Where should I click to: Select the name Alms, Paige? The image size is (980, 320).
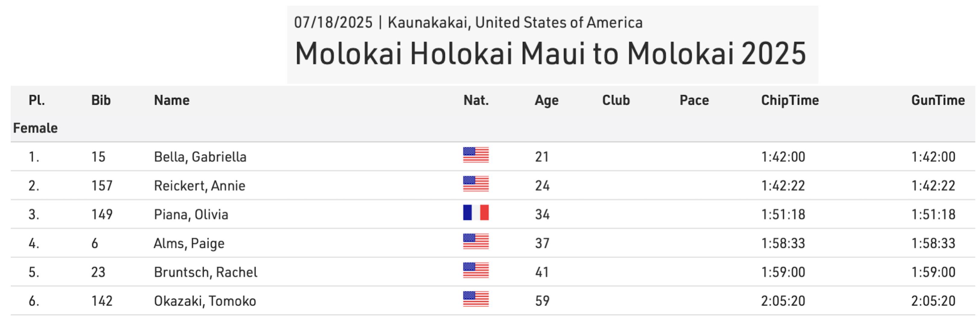(x=189, y=244)
